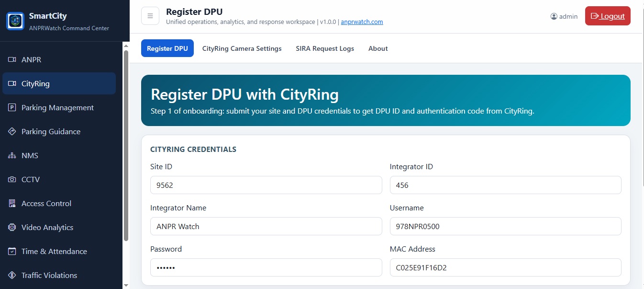Click the sidebar scroll down arrow
Image resolution: width=644 pixels, height=289 pixels.
[126, 285]
